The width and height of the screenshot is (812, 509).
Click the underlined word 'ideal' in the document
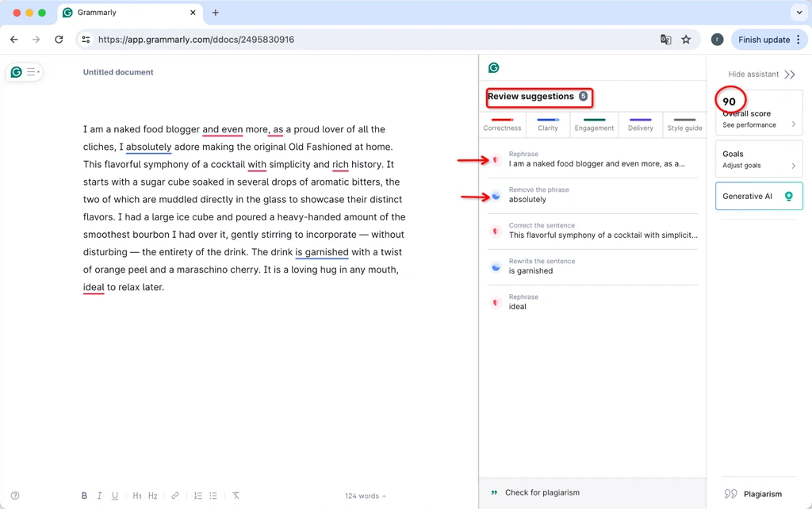click(94, 287)
